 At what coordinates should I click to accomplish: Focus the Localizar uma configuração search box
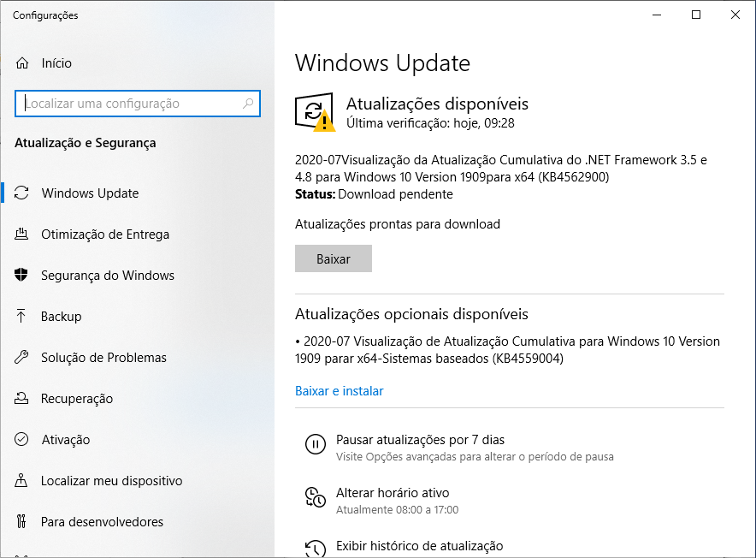pos(138,104)
